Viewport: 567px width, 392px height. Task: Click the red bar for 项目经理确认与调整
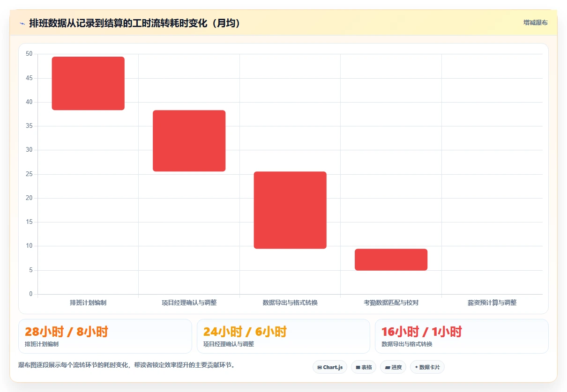coord(189,141)
